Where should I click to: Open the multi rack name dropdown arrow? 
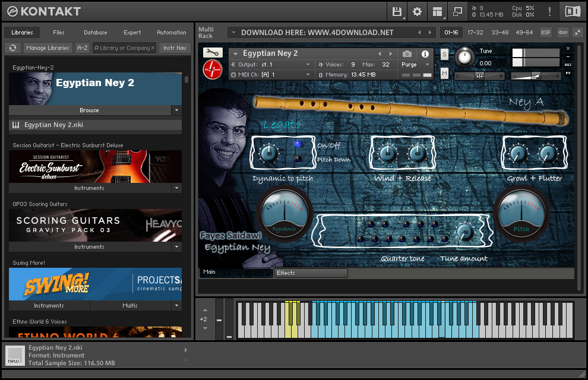pyautogui.click(x=233, y=33)
